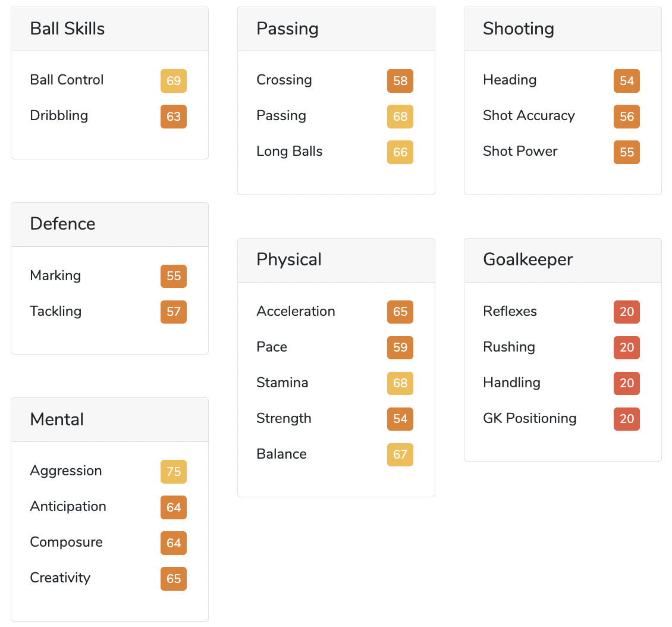Viewport: 672px width, 627px height.
Task: Click the Shot Accuracy 56 badge
Action: [x=627, y=116]
